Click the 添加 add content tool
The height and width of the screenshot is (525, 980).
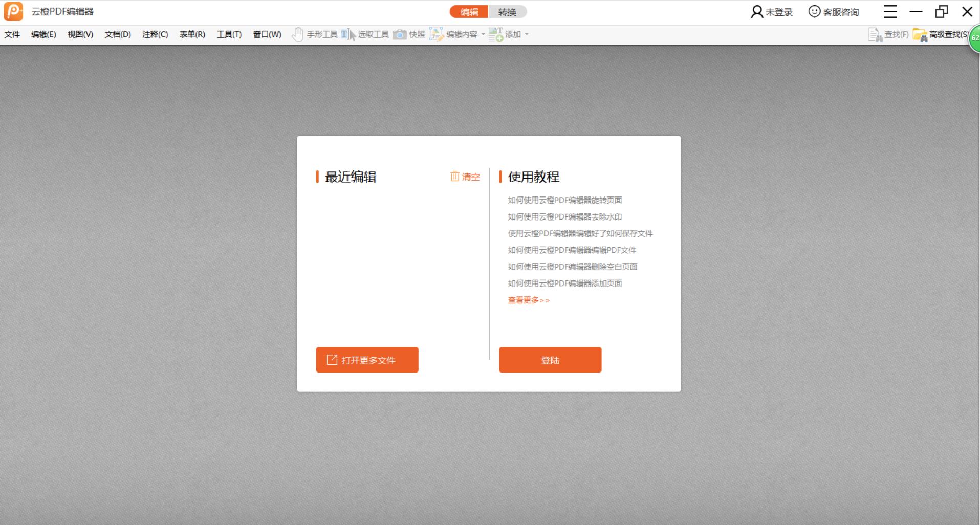click(505, 34)
